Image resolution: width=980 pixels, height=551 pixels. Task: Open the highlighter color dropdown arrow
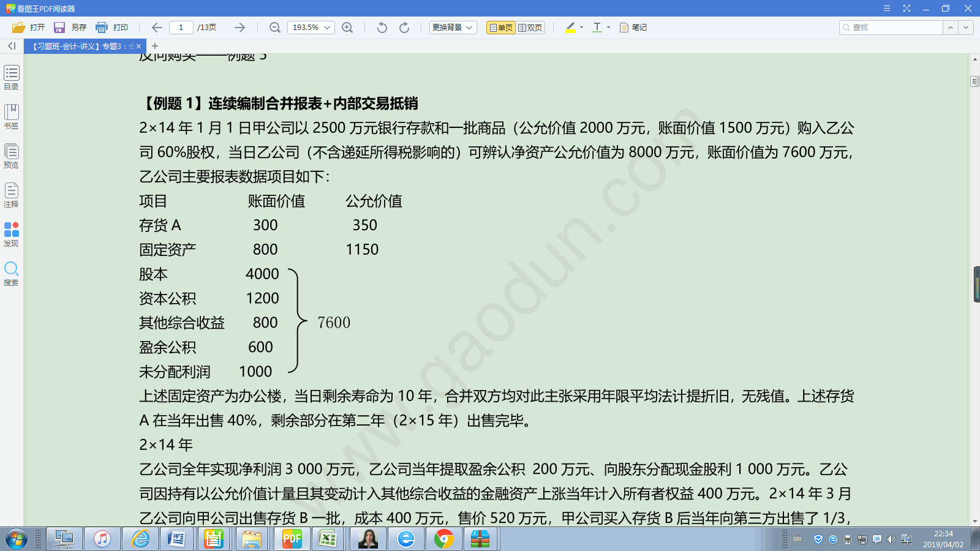click(x=581, y=28)
